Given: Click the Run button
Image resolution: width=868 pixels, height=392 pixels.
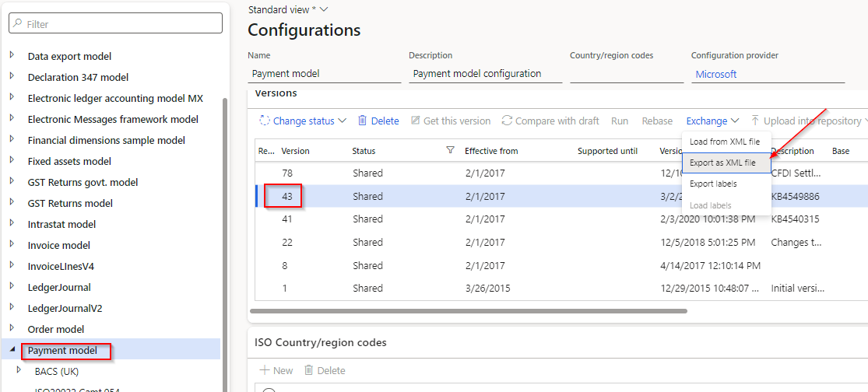Looking at the screenshot, I should click(x=620, y=121).
